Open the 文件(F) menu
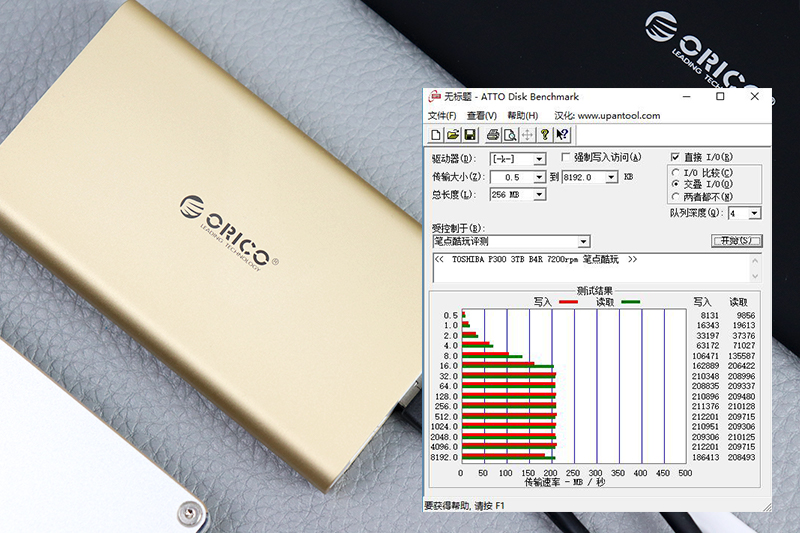 [x=442, y=116]
